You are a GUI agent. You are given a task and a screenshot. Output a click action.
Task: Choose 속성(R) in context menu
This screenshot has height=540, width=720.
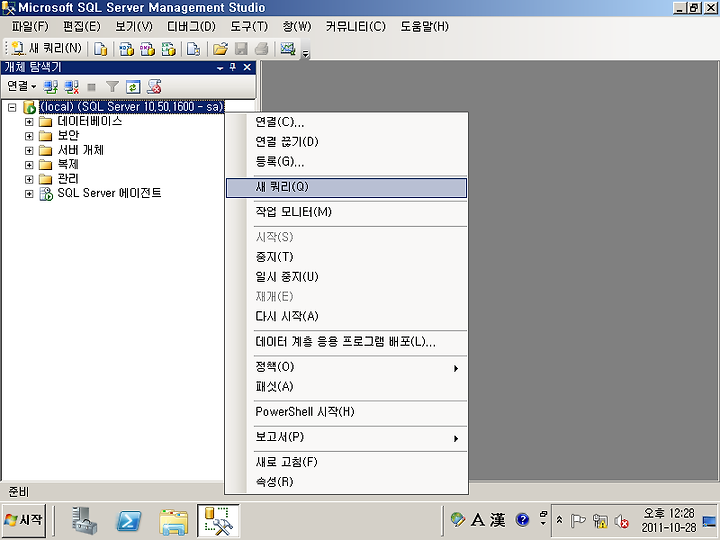[x=347, y=482]
